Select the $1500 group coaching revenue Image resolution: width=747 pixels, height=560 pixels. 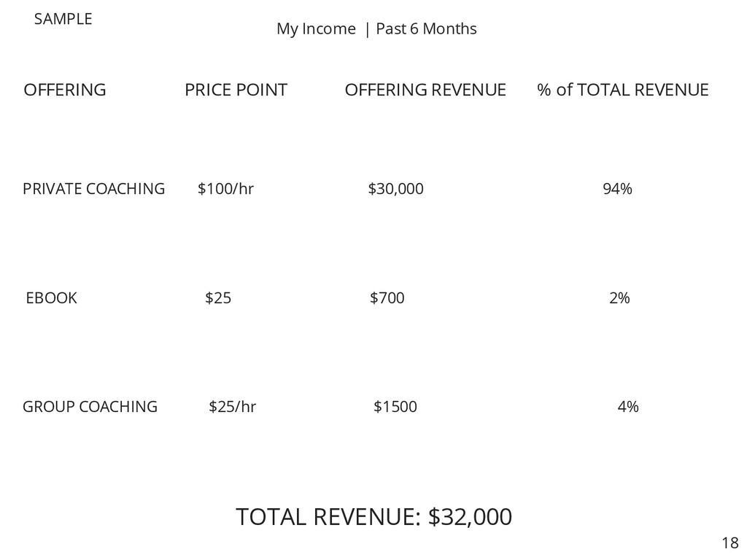(x=395, y=407)
